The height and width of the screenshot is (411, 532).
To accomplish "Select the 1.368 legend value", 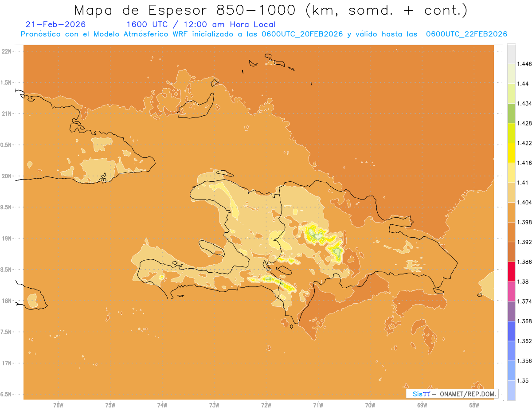I will point(524,321).
